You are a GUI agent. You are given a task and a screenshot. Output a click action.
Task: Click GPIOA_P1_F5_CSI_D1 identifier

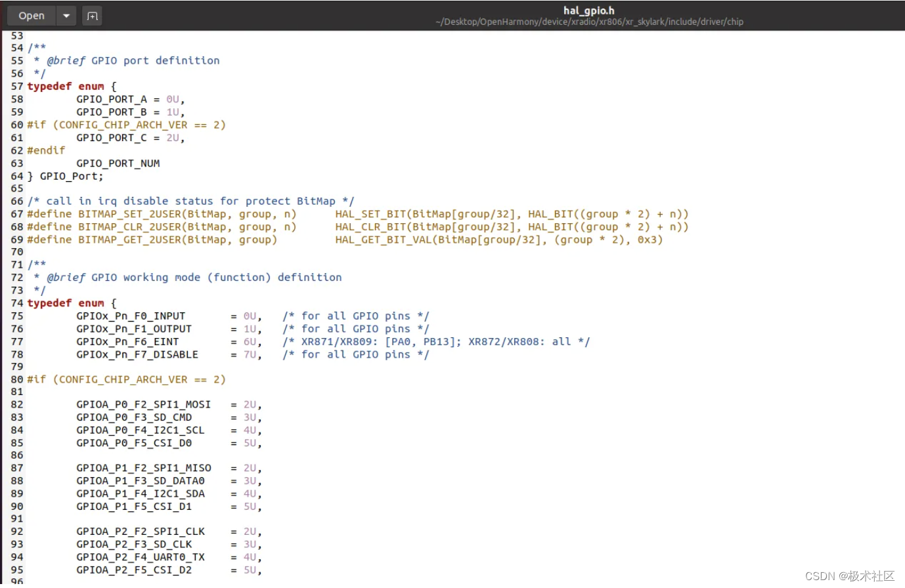click(x=134, y=507)
